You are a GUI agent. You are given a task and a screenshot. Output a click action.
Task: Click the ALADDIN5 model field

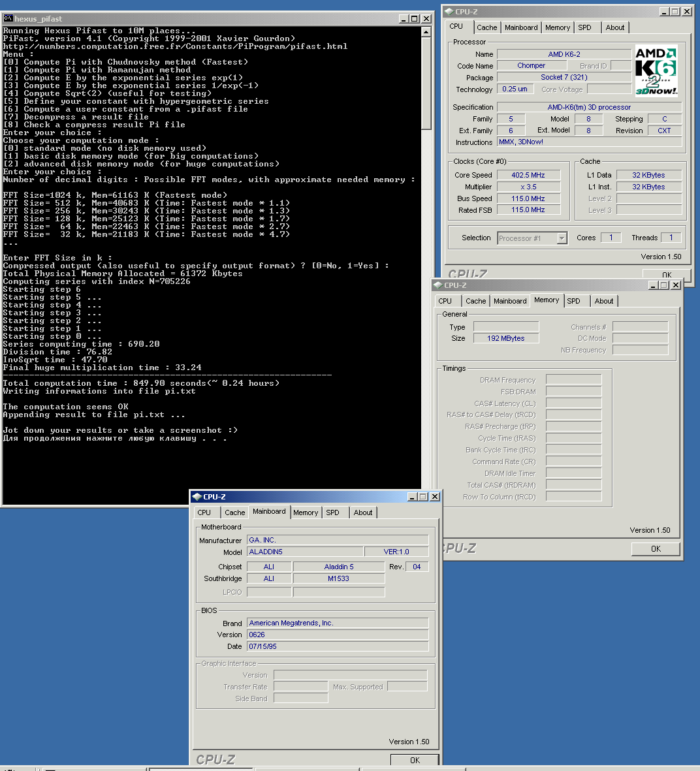pos(305,552)
